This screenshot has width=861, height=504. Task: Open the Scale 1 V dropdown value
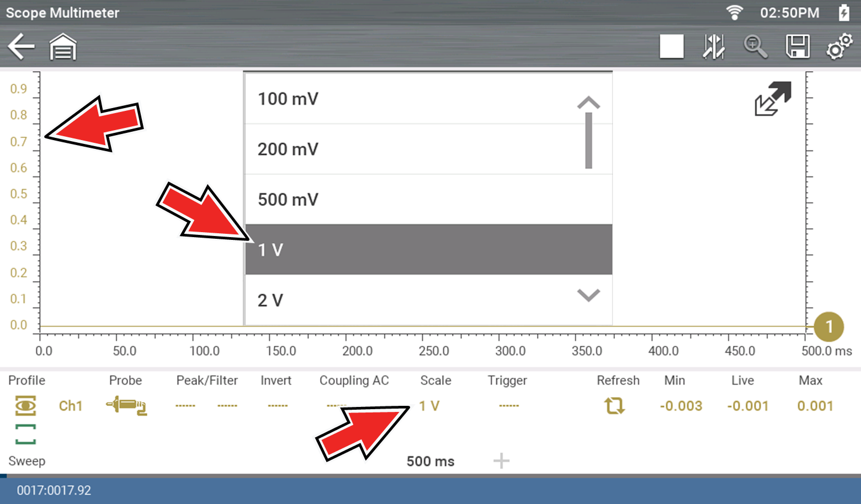pyautogui.click(x=429, y=406)
